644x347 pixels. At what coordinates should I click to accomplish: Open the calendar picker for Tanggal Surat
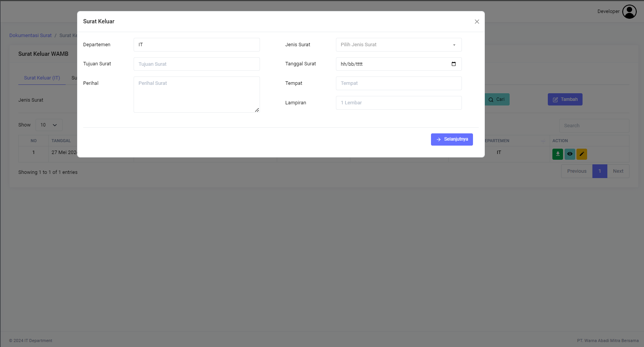click(x=454, y=64)
